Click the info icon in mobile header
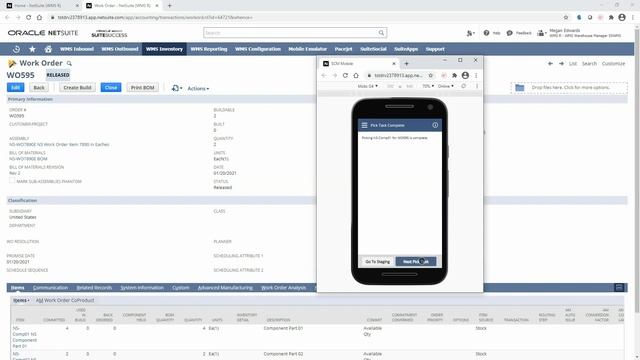The height and width of the screenshot is (360, 640). (435, 125)
